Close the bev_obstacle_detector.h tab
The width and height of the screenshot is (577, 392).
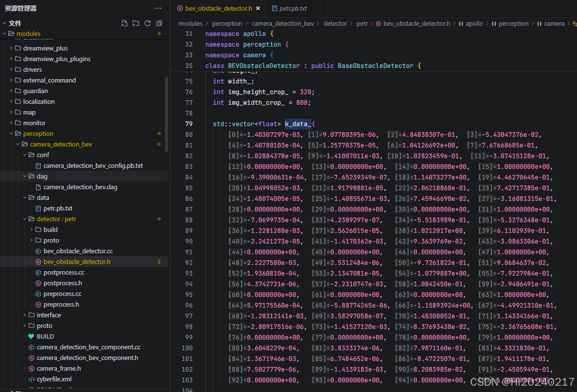258,8
